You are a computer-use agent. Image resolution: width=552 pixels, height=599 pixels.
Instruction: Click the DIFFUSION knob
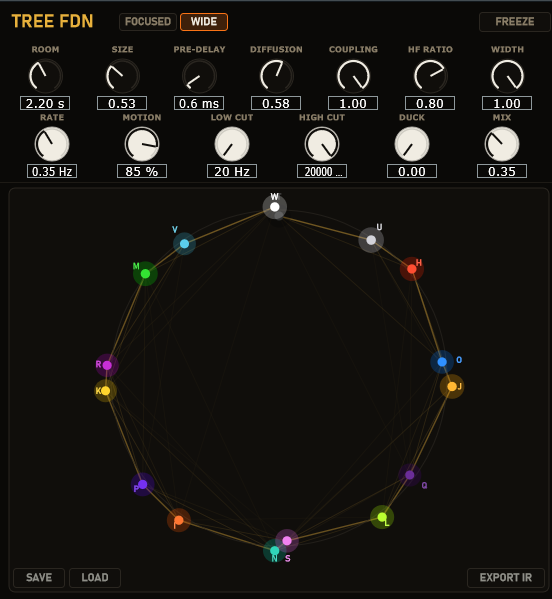pos(276,76)
